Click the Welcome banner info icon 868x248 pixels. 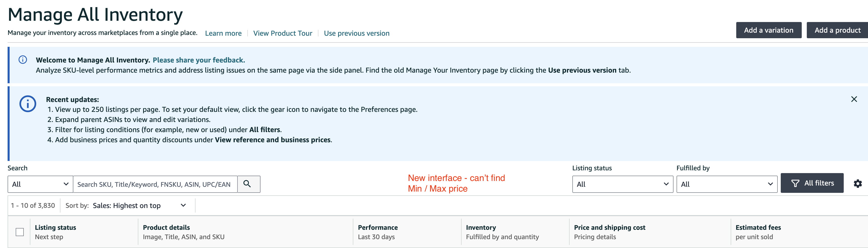(23, 60)
